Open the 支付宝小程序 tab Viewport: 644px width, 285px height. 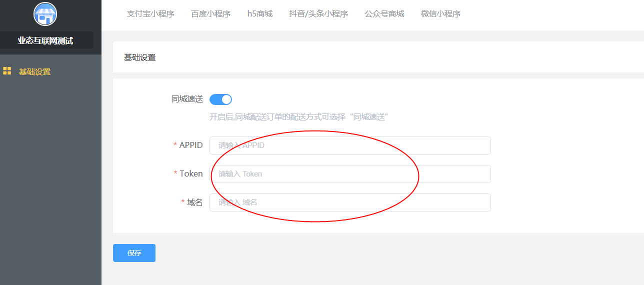150,14
